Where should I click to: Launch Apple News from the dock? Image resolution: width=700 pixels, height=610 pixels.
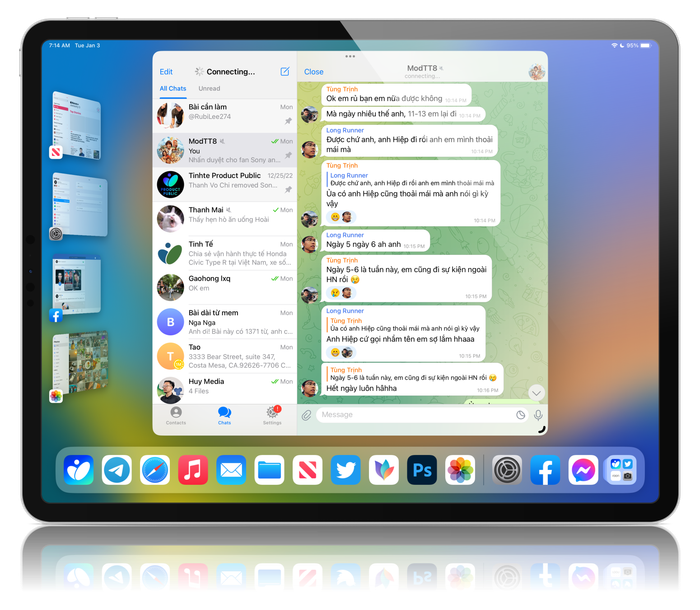coord(308,470)
